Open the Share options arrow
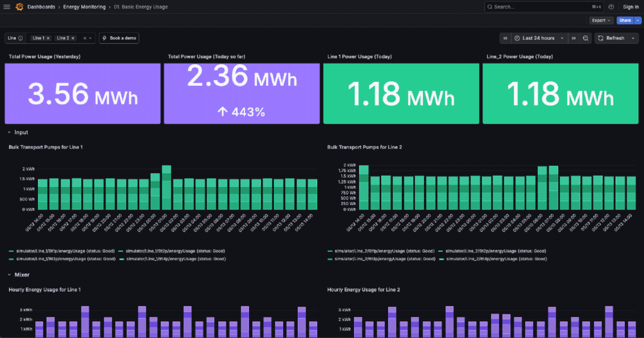 638,20
